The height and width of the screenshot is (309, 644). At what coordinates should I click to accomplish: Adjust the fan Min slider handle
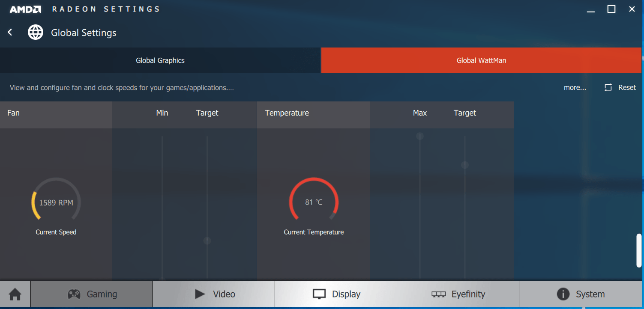coord(162,279)
